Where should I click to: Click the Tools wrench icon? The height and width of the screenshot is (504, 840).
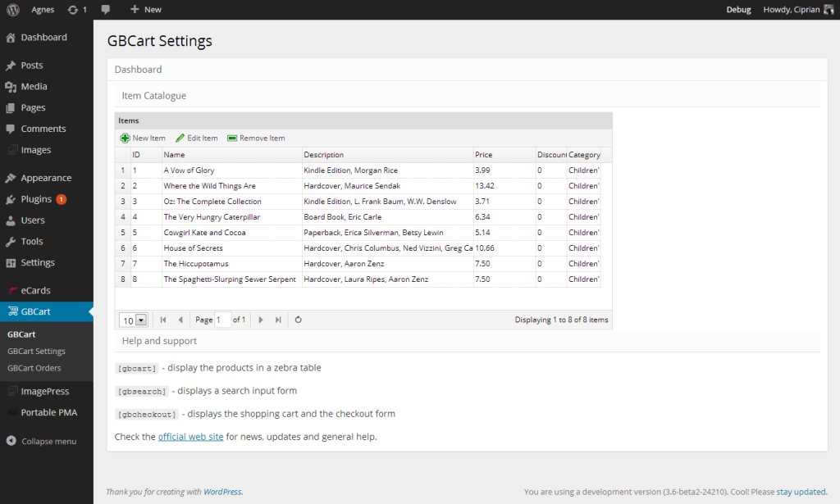click(11, 242)
